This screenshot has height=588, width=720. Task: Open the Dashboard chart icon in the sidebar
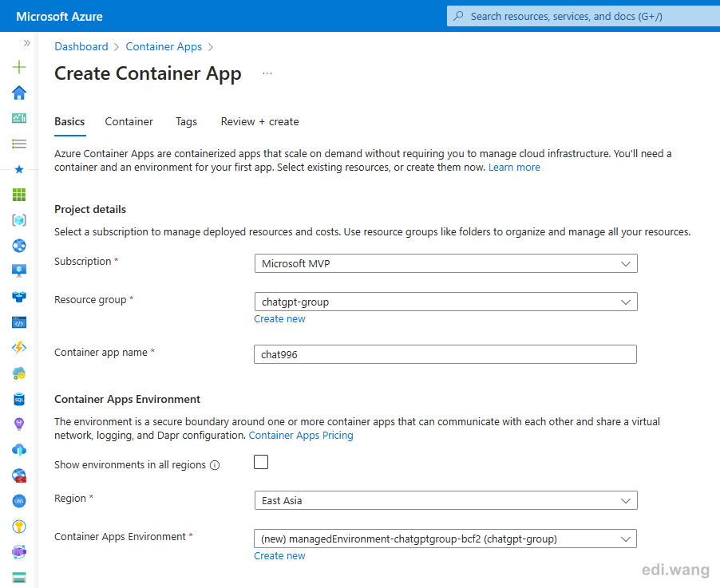(x=19, y=118)
